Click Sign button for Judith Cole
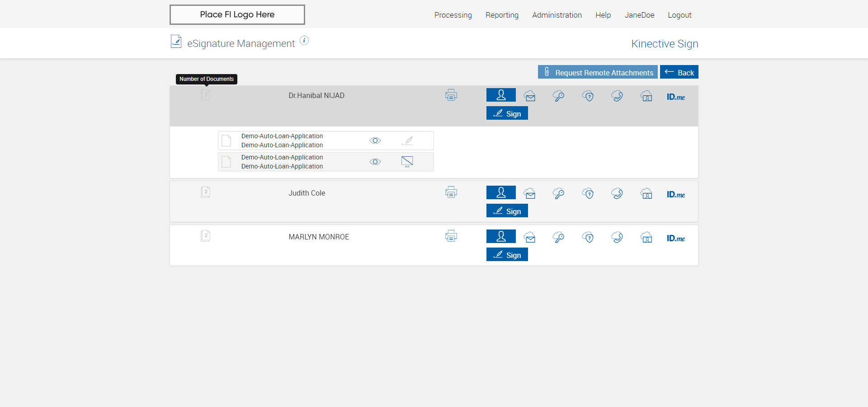 click(x=507, y=211)
